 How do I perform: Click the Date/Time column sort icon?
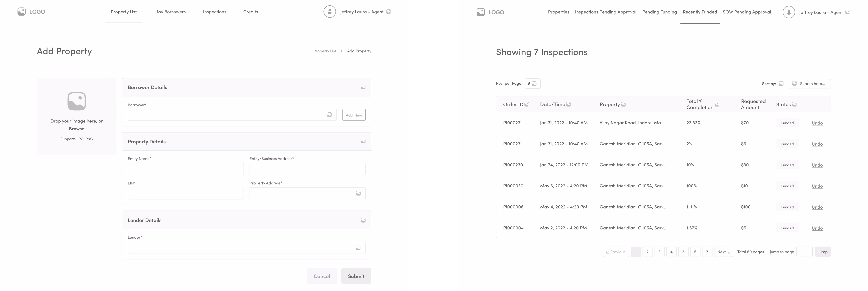(x=568, y=104)
